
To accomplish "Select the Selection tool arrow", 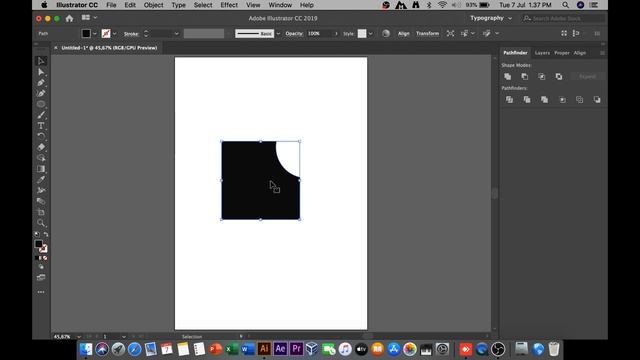I will coord(41,61).
